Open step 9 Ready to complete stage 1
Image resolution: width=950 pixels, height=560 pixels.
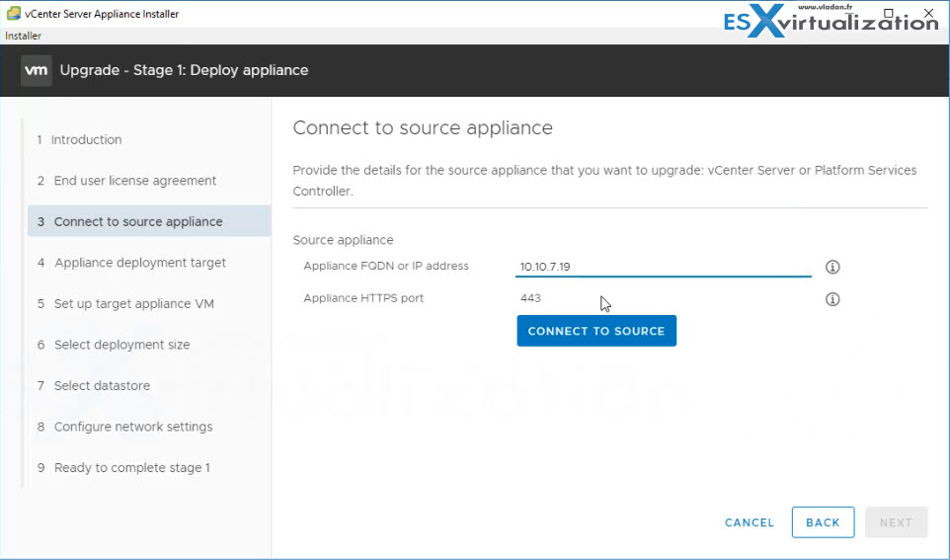(131, 468)
